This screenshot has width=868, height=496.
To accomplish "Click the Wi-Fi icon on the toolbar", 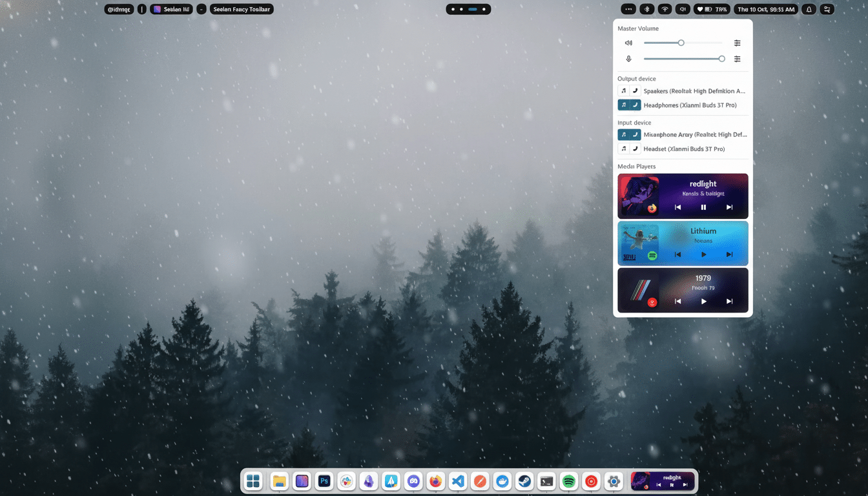I will coord(663,9).
